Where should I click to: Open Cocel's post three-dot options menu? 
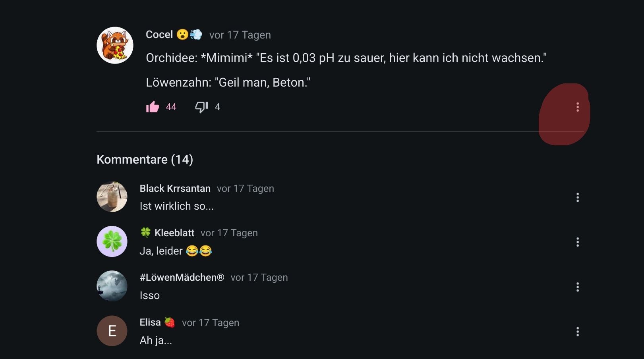577,107
